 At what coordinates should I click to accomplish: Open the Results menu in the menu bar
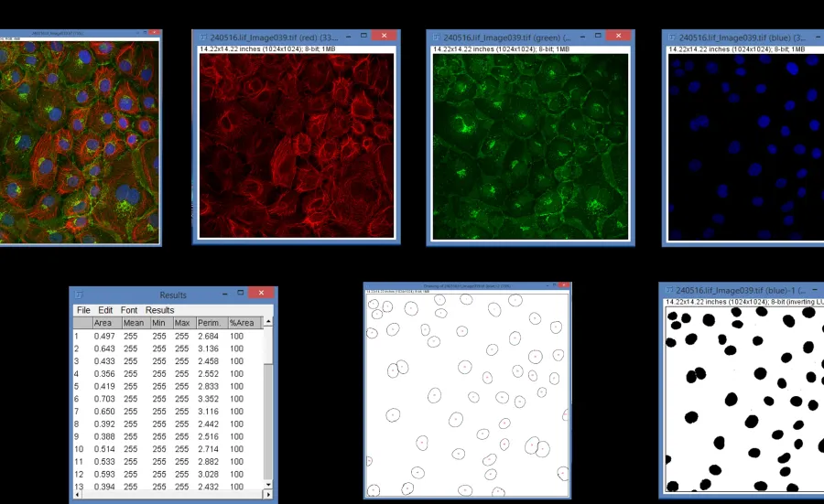point(159,310)
